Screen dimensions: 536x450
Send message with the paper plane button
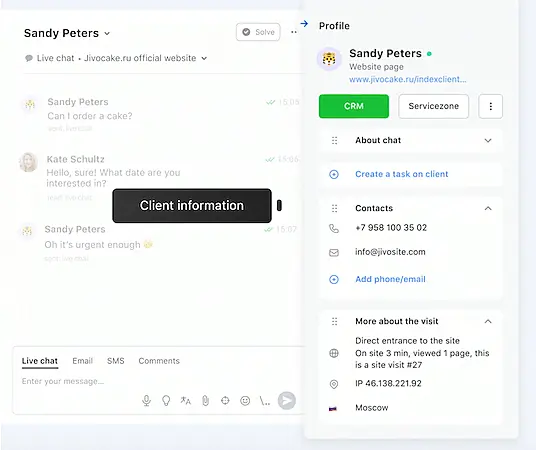[x=286, y=400]
